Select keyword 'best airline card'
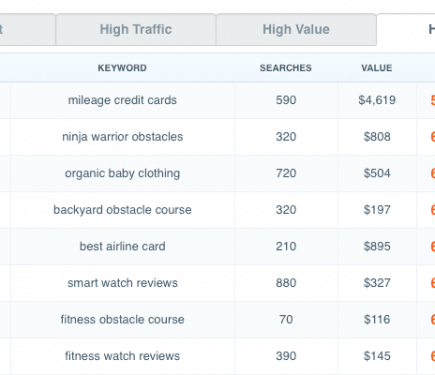 [122, 246]
